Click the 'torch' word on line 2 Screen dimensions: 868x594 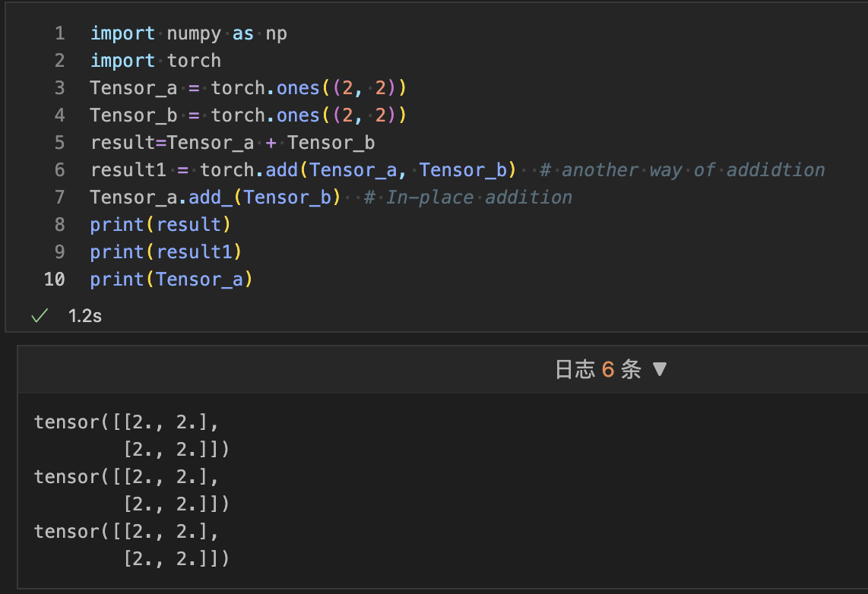(194, 61)
